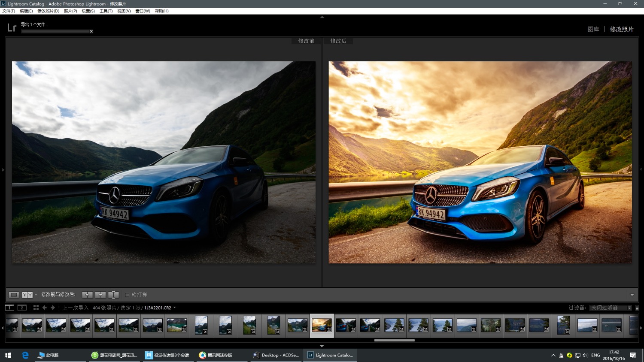Select second window display button 2
This screenshot has width=644, height=362.
click(x=22, y=308)
